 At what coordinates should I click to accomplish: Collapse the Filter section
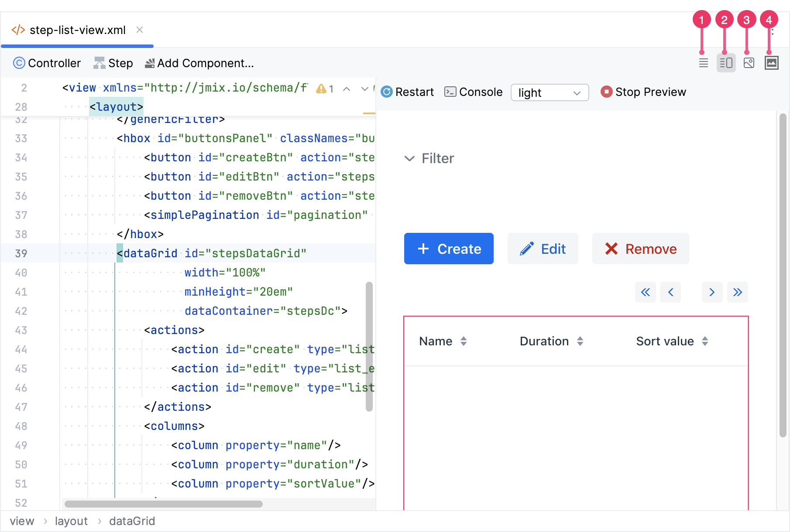click(x=409, y=158)
